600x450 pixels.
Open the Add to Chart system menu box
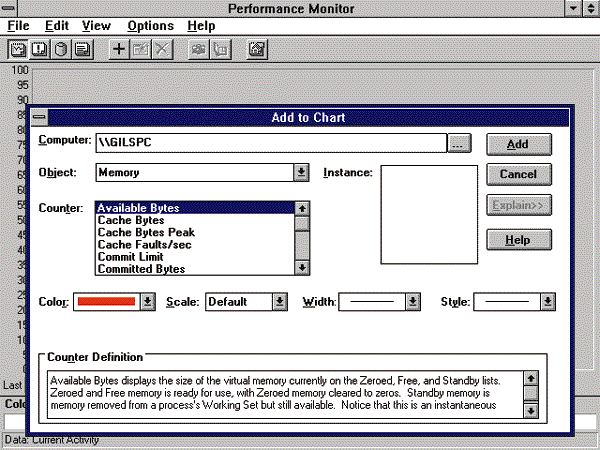tap(39, 117)
